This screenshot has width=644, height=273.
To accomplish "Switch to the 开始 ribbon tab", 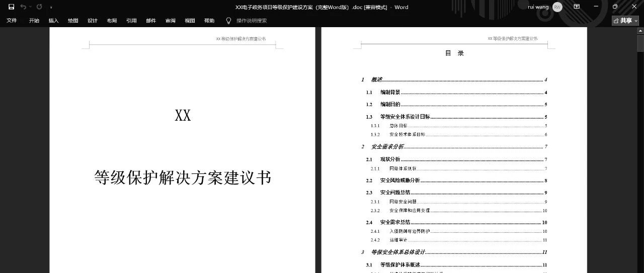I will pyautogui.click(x=34, y=21).
